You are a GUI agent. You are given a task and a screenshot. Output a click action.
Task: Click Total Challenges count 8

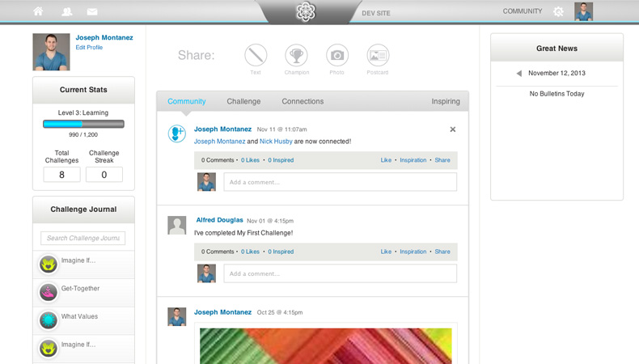click(62, 175)
